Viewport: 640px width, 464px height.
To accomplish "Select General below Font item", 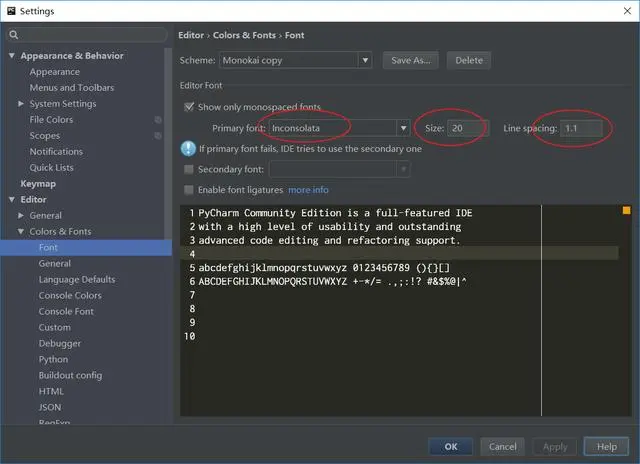I will (x=55, y=264).
